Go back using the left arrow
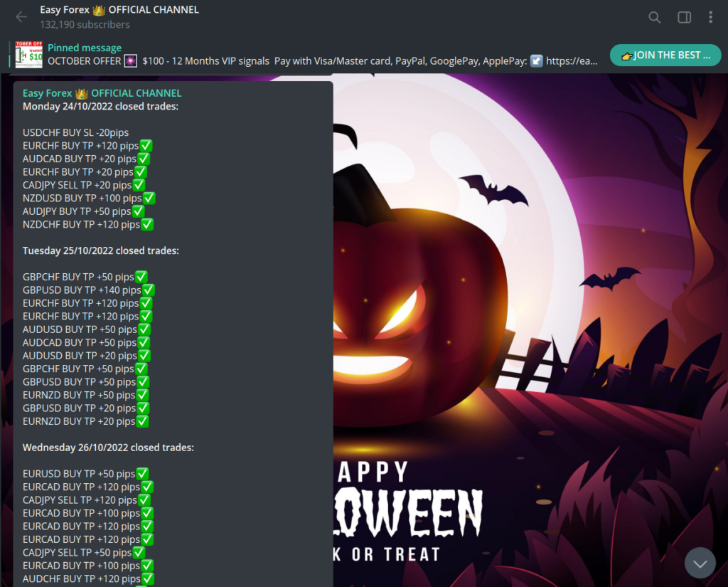The image size is (728, 587). click(21, 17)
